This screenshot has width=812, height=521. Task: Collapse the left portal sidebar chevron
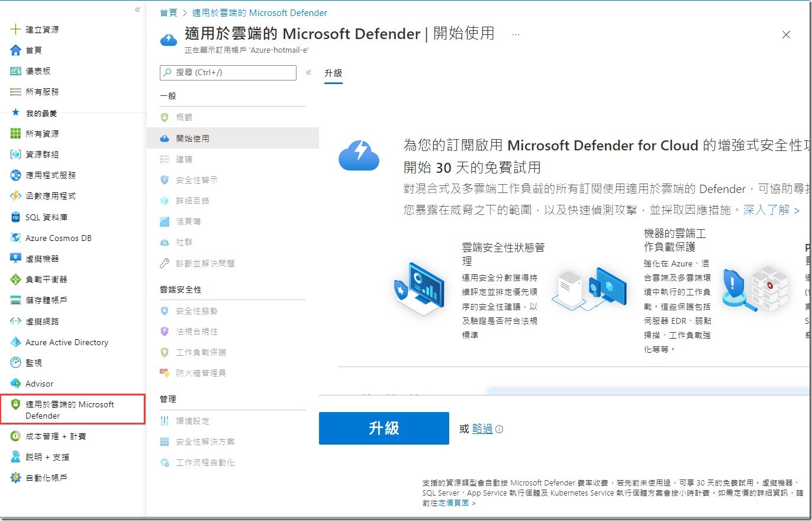[x=137, y=9]
